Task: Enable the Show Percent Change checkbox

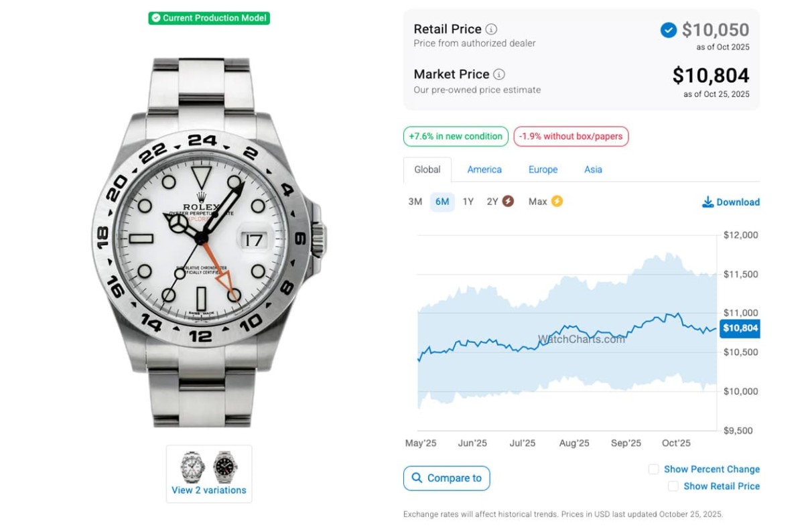Action: pyautogui.click(x=654, y=469)
